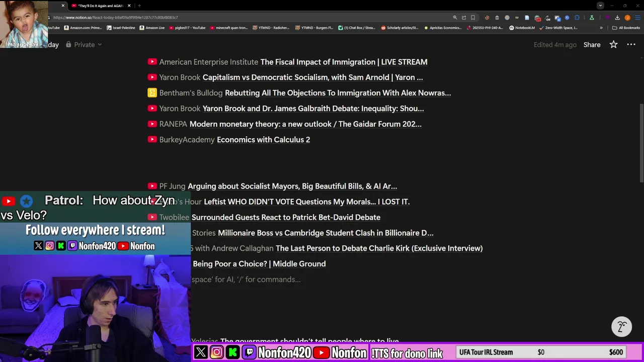Open The Fiscal Impact of Immigration link

344,62
